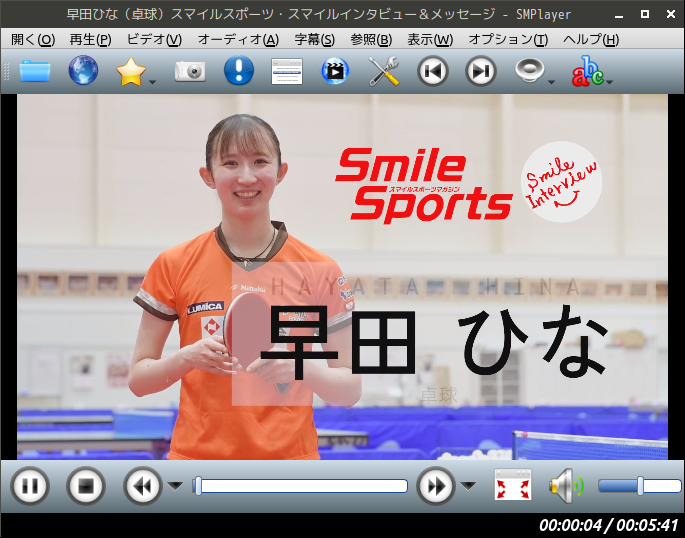685x538 pixels.
Task: Rewind the video
Action: click(142, 486)
